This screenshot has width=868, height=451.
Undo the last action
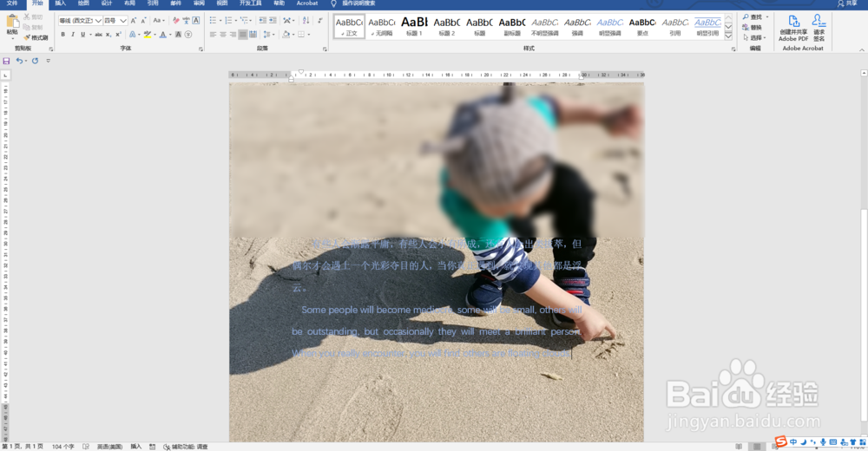click(19, 61)
